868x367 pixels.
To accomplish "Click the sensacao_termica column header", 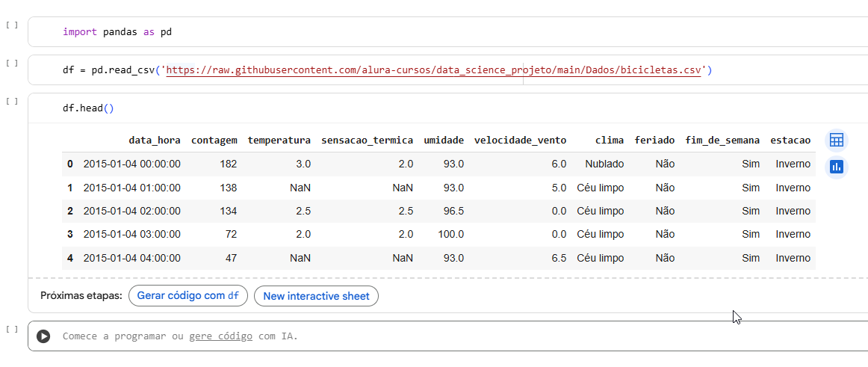I will pos(367,141).
